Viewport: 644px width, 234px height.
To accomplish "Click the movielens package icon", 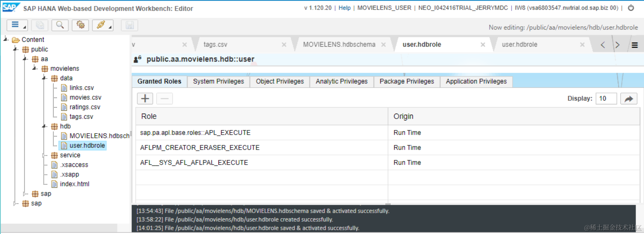I will [45, 69].
